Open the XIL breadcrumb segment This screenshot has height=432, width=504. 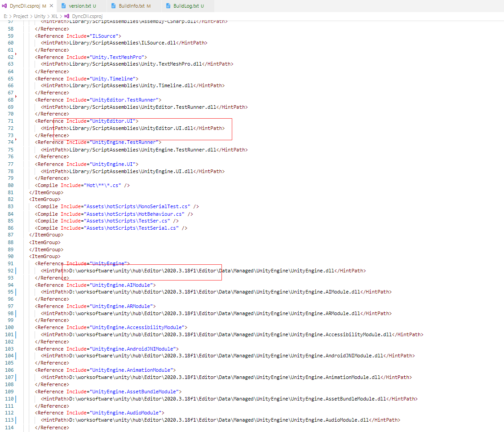coord(55,16)
